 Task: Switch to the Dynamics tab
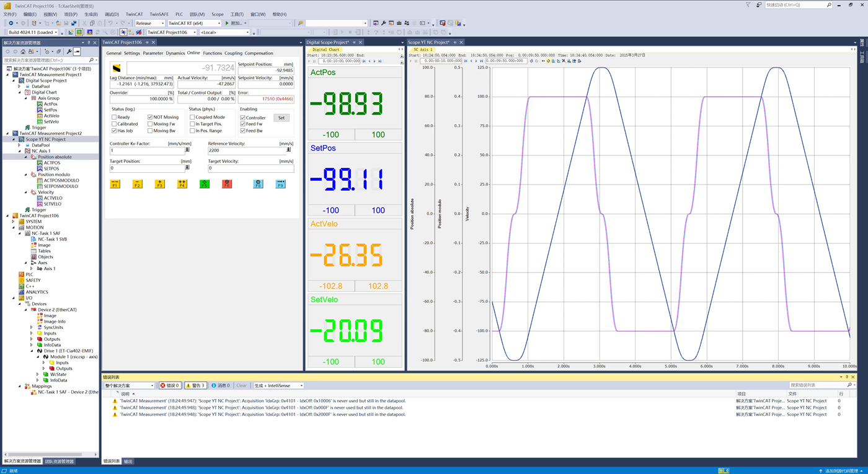pyautogui.click(x=175, y=53)
